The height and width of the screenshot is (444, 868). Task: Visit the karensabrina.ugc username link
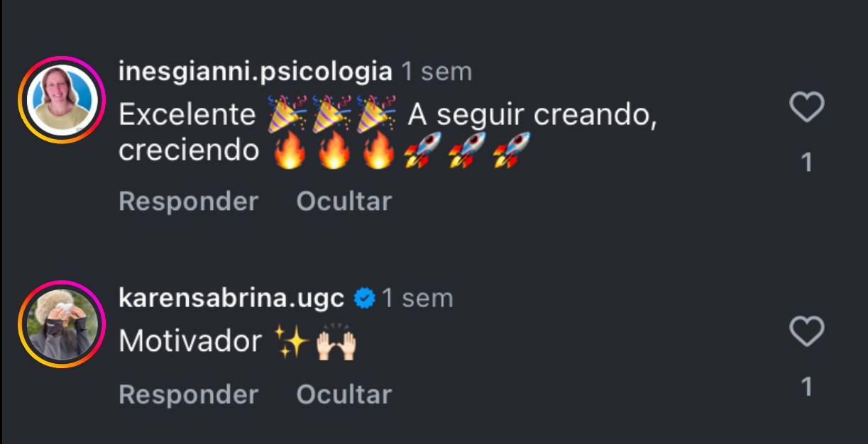tap(231, 298)
